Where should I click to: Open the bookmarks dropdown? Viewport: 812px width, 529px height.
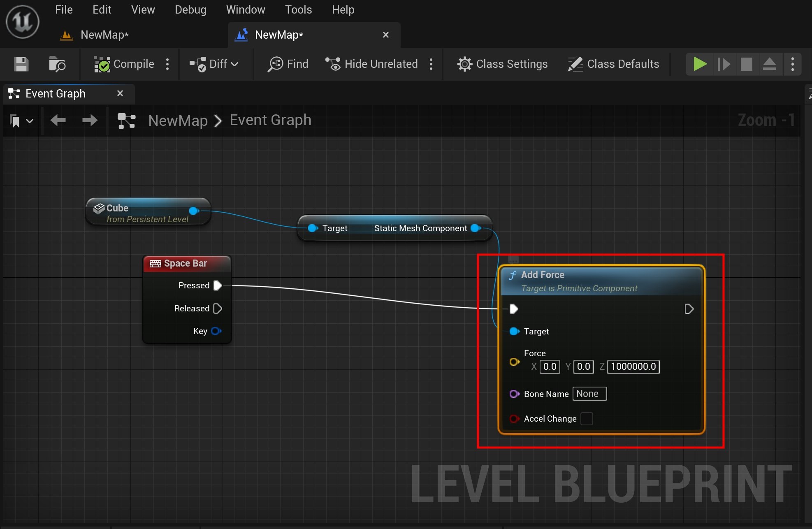[21, 121]
